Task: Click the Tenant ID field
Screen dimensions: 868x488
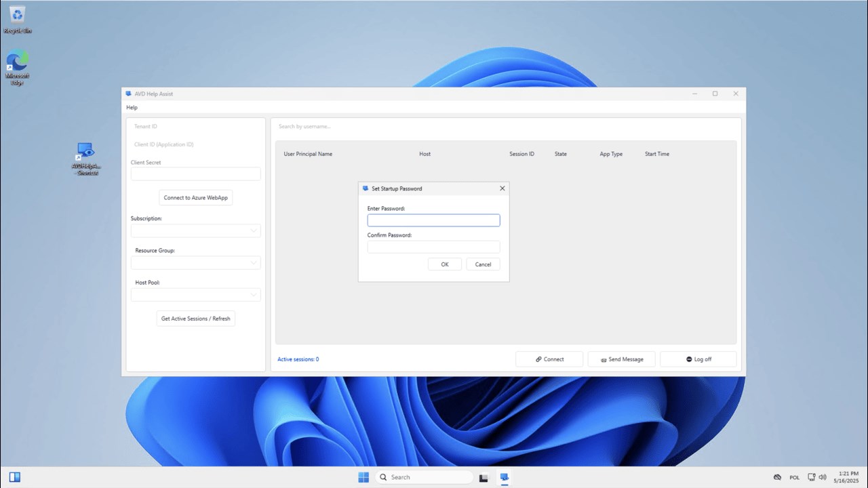Action: click(x=195, y=127)
